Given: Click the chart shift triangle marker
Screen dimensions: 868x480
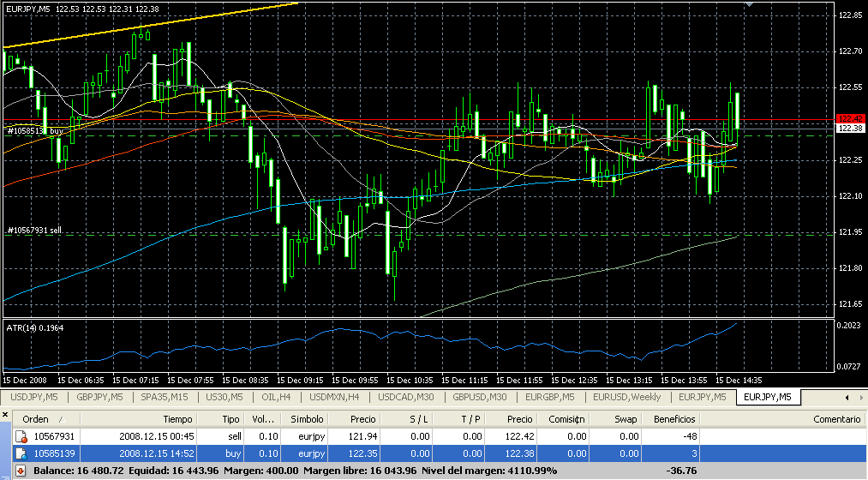Looking at the screenshot, I should [x=749, y=4].
